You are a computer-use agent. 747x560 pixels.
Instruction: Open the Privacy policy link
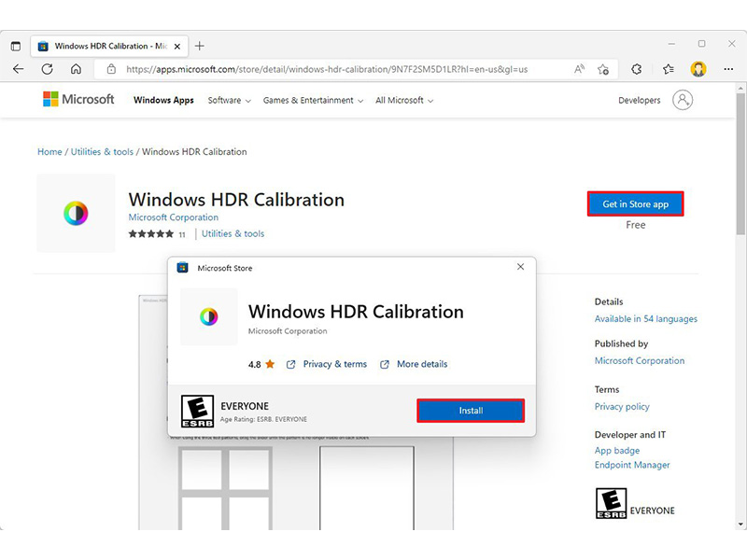pyautogui.click(x=622, y=407)
